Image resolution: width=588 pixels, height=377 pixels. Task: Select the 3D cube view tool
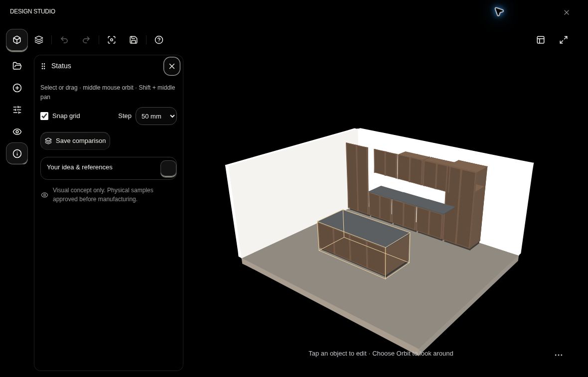tap(17, 40)
